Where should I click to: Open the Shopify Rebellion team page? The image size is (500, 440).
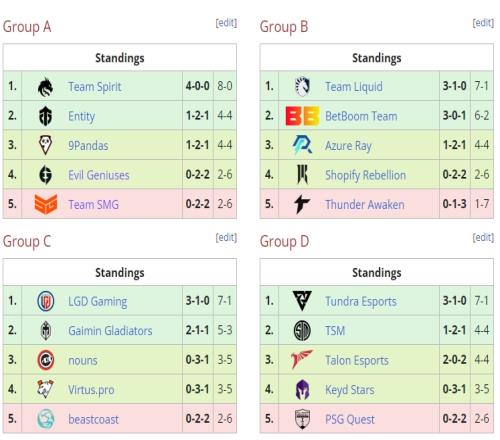coord(365,175)
